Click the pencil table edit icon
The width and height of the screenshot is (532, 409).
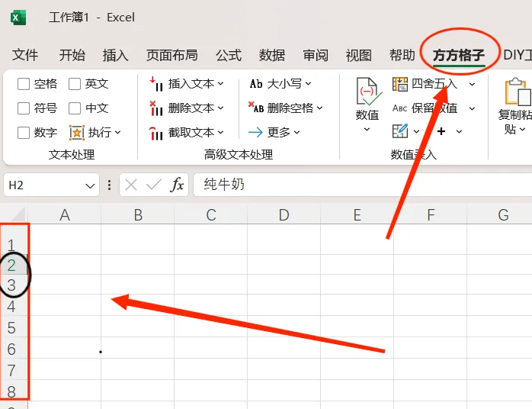click(x=400, y=131)
